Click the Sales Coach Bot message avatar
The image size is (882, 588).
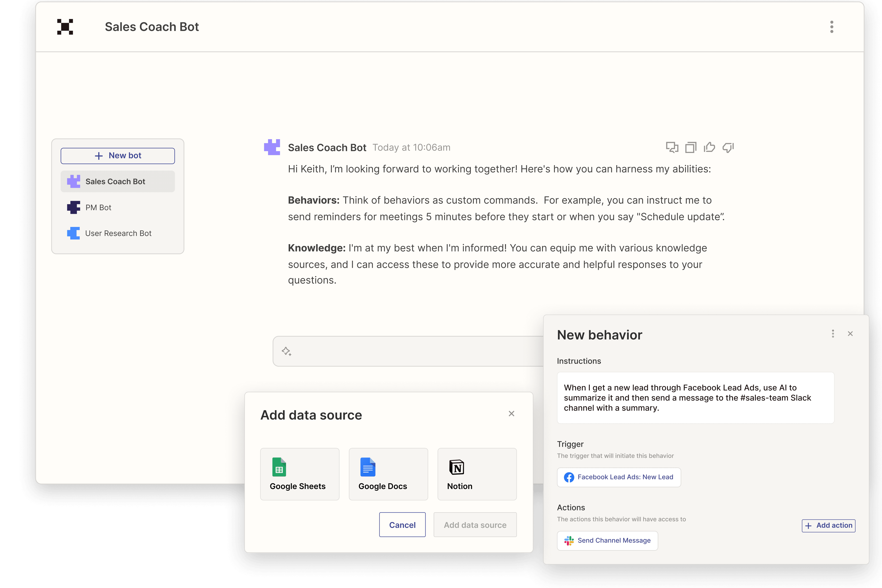(x=272, y=147)
